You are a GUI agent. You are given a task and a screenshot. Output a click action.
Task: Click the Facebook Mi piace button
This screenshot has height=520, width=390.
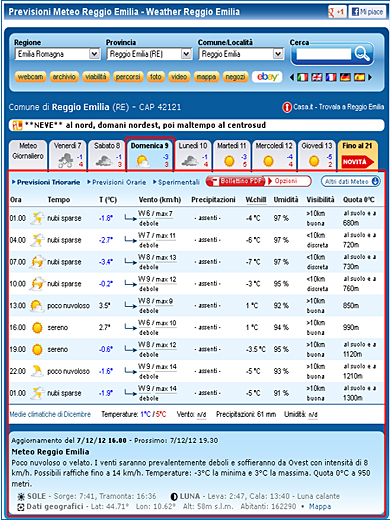coord(367,12)
